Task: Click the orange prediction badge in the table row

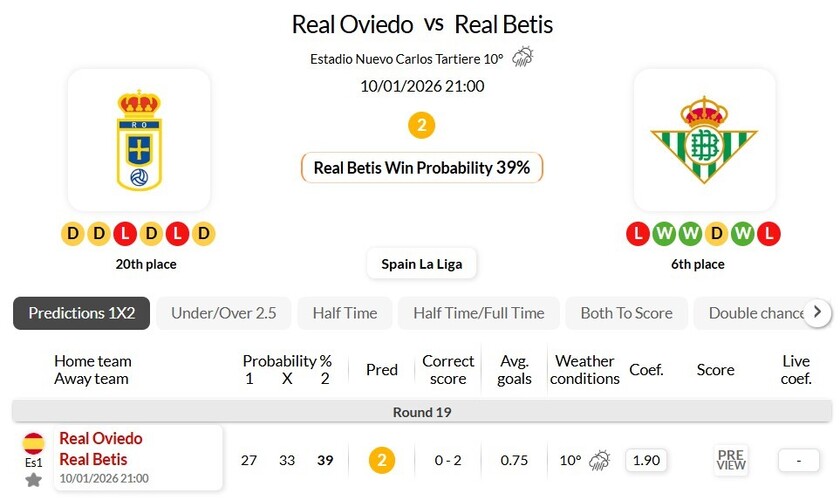Action: click(x=382, y=460)
